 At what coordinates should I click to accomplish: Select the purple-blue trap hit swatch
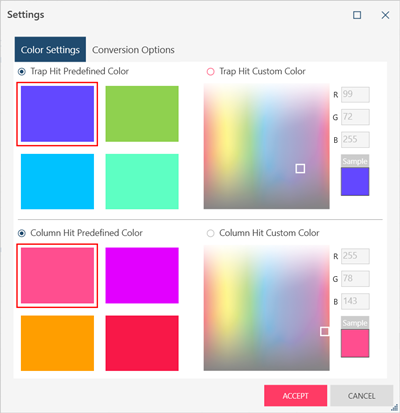pos(57,114)
